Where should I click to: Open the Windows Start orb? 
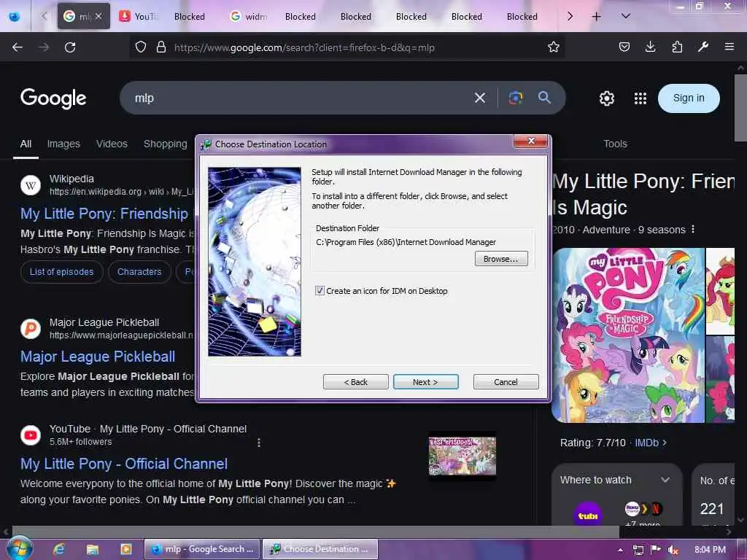point(20,548)
